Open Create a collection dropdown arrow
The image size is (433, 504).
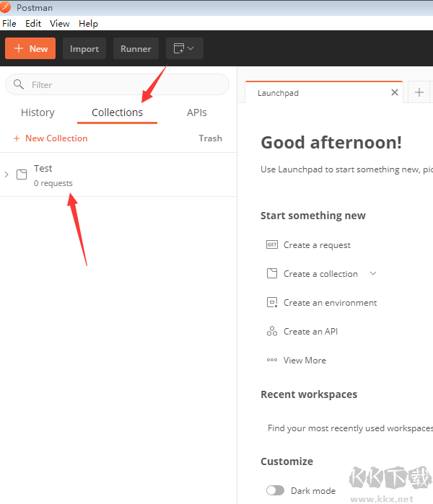373,274
